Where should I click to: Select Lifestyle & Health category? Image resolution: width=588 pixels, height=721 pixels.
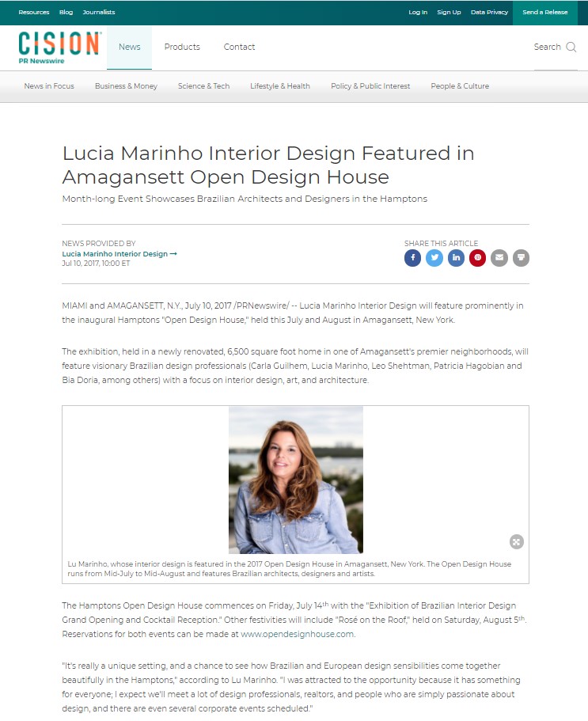(x=280, y=86)
